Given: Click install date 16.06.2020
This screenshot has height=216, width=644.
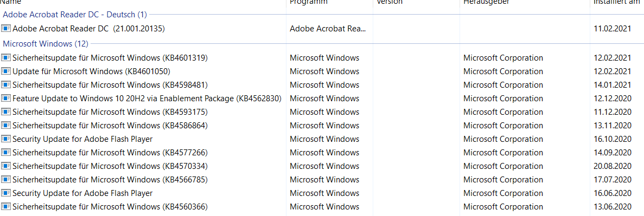Looking at the screenshot, I should [x=613, y=193].
